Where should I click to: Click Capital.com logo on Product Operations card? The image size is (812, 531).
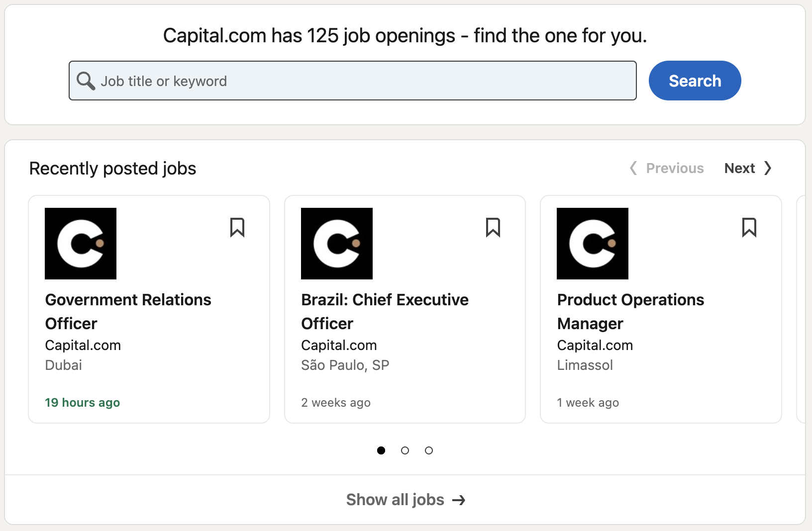click(593, 244)
